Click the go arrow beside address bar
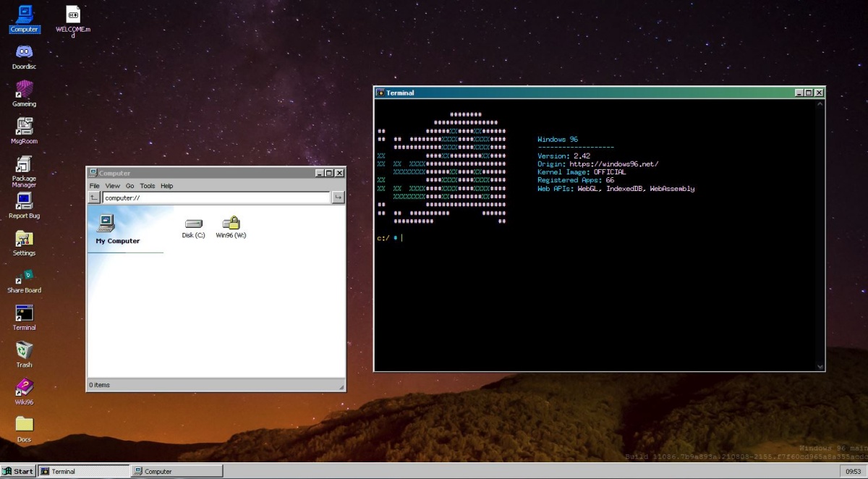The height and width of the screenshot is (479, 868). pyautogui.click(x=338, y=198)
